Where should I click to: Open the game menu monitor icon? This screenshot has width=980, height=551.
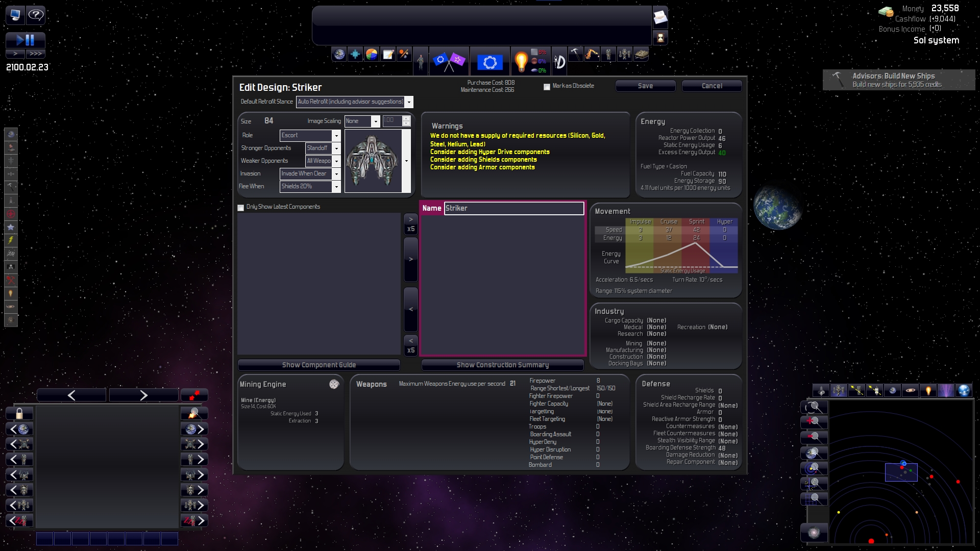click(x=15, y=15)
